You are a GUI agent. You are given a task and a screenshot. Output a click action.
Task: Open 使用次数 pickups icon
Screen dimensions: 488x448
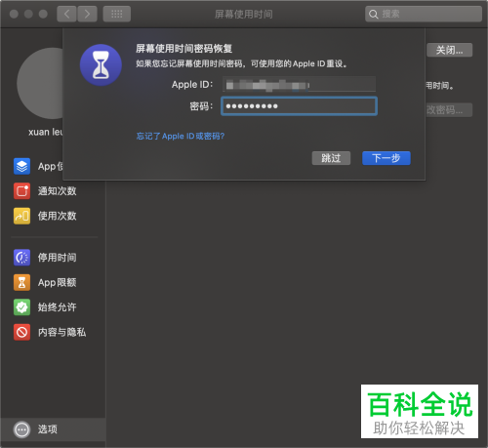point(21,216)
